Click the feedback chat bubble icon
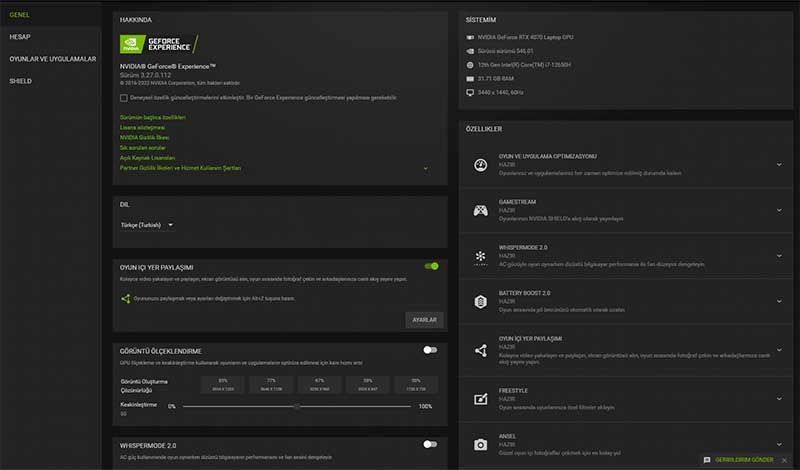 (707, 460)
